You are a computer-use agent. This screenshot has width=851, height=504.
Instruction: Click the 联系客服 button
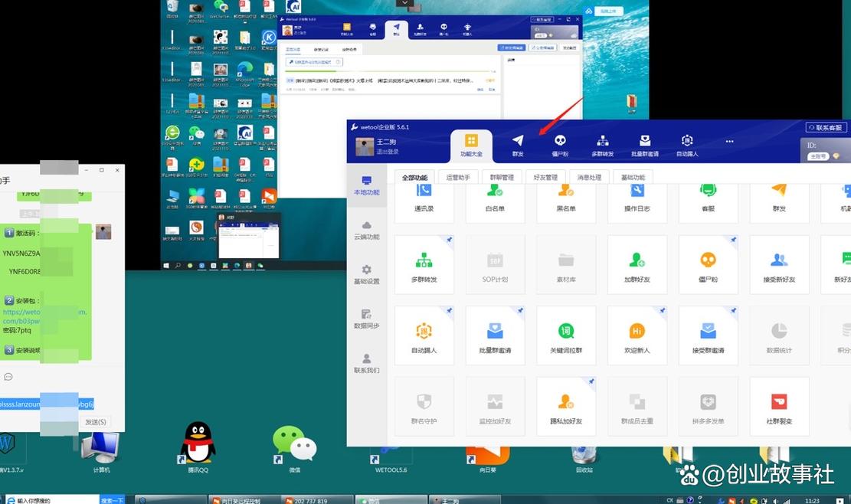point(826,127)
